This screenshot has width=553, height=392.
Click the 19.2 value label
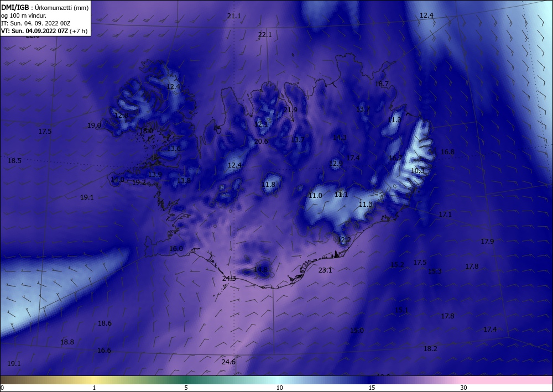pos(139,182)
